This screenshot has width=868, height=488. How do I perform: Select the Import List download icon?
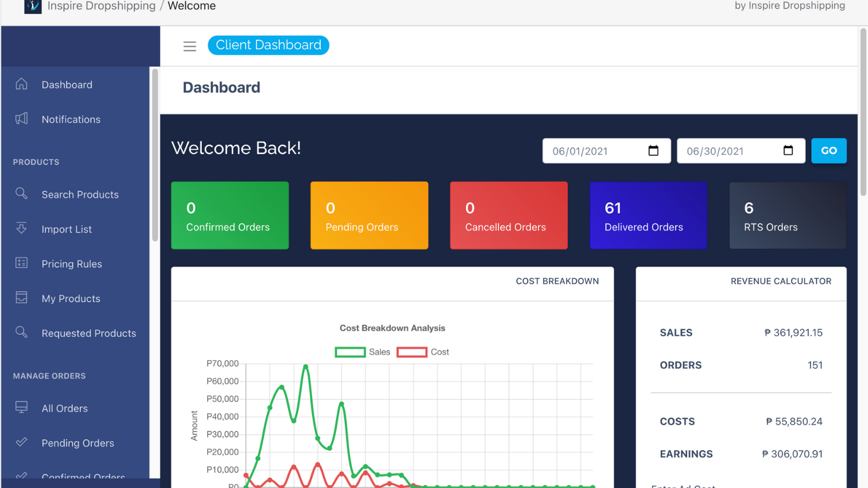click(x=21, y=229)
